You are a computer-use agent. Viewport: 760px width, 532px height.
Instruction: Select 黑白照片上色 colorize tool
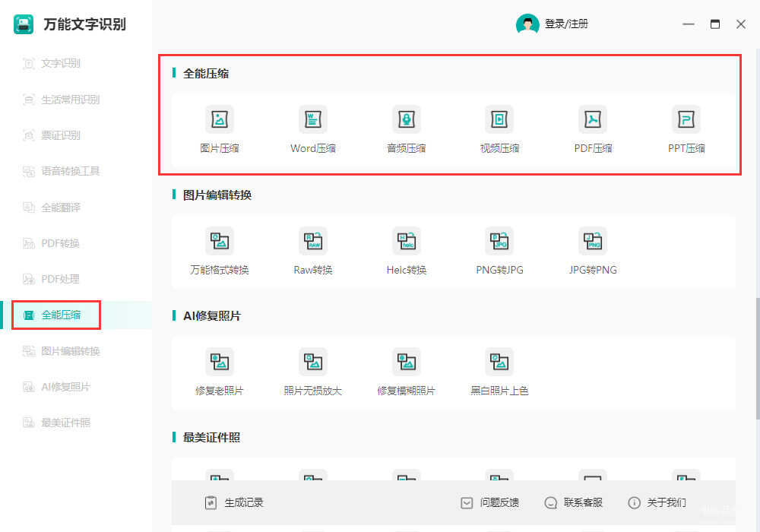[x=499, y=363]
